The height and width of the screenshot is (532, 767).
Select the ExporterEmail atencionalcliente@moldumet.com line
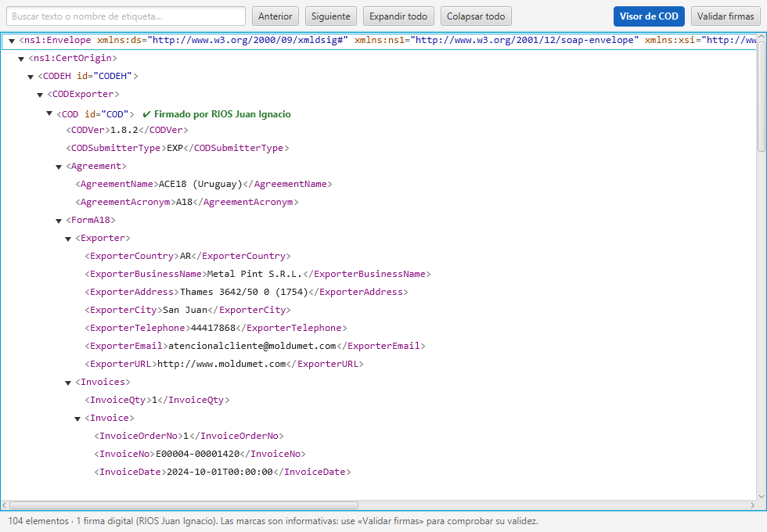255,346
